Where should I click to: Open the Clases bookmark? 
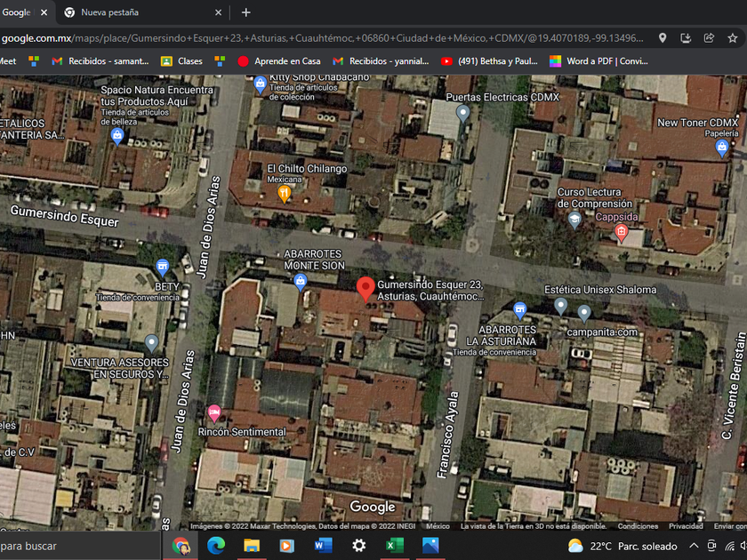(181, 61)
